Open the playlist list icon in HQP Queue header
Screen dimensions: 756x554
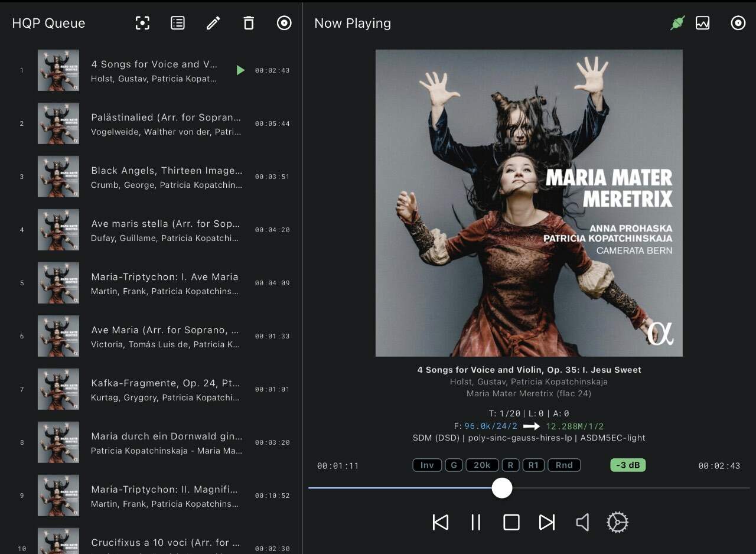click(178, 23)
